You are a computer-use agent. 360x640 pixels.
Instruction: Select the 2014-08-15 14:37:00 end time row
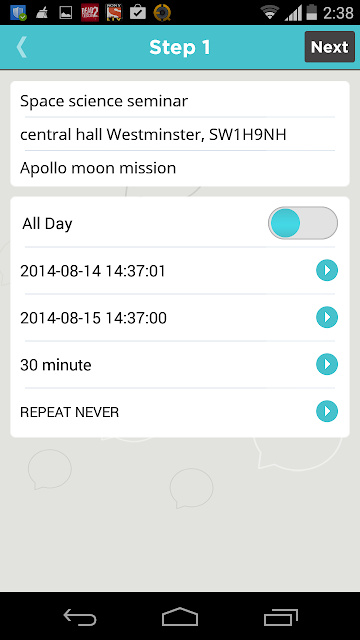click(180, 318)
